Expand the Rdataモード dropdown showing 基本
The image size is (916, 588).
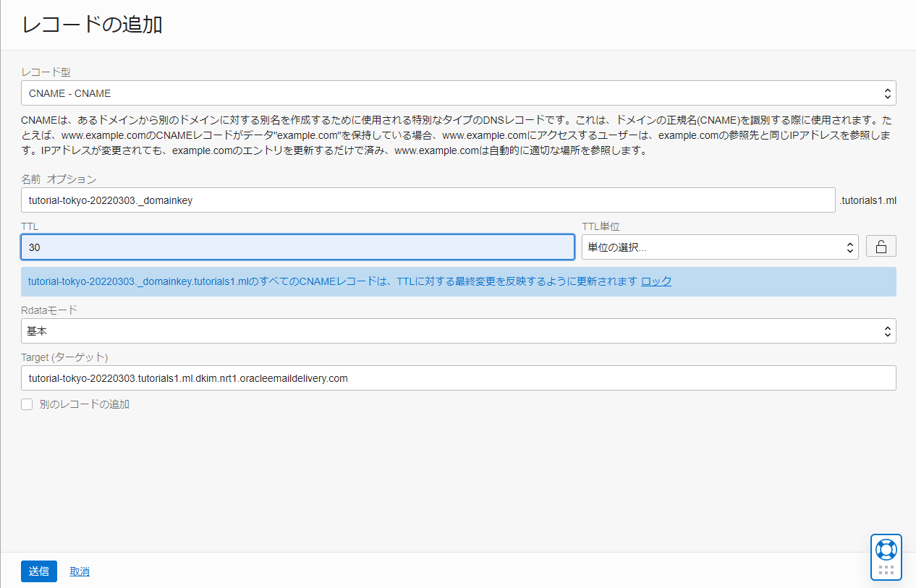pos(457,331)
